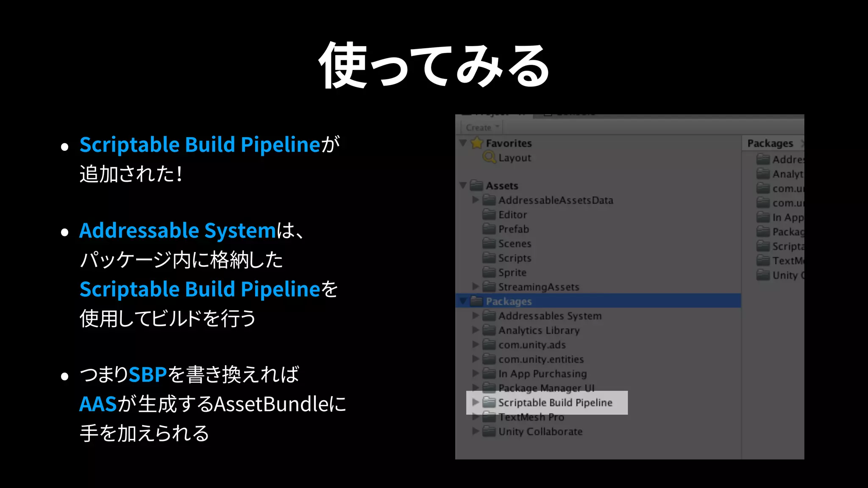The image size is (868, 488).
Task: Expand the AddressableAssetsData folder arrow
Action: 476,200
